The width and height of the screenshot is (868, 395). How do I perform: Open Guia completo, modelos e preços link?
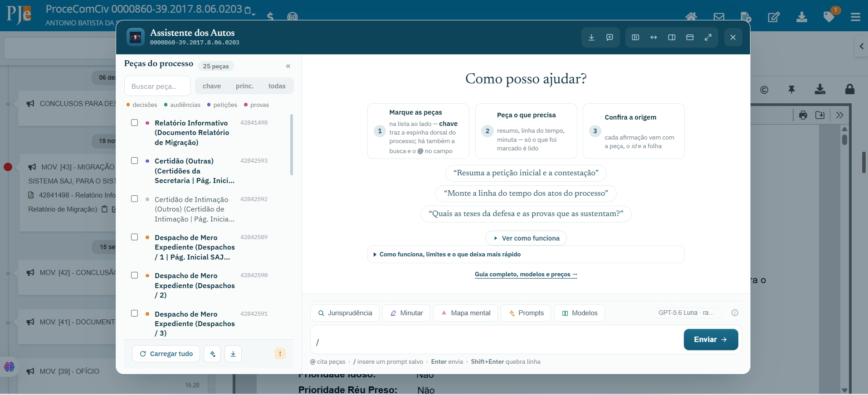[526, 275]
